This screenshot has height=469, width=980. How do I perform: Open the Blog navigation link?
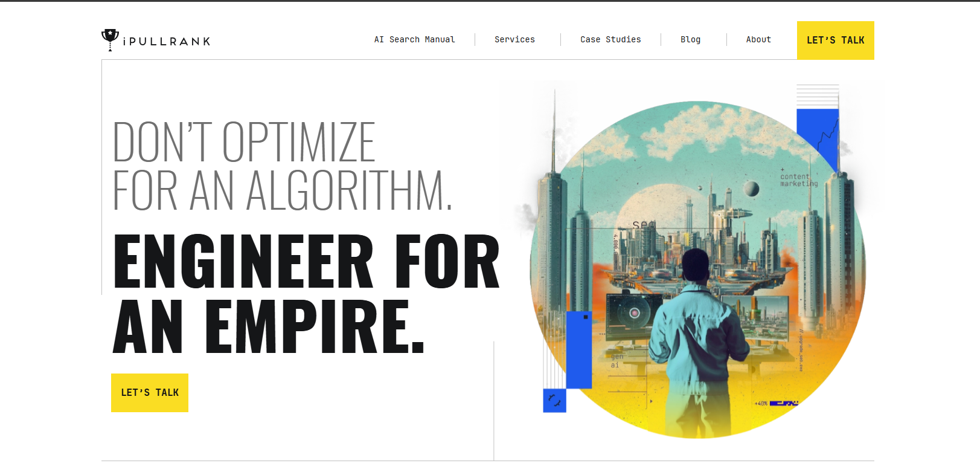coord(690,39)
